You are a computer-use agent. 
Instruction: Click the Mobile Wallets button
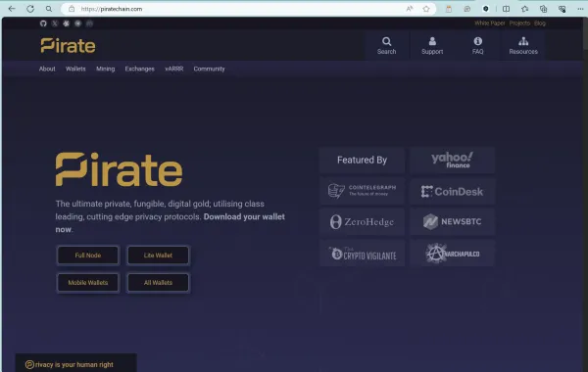(x=88, y=283)
